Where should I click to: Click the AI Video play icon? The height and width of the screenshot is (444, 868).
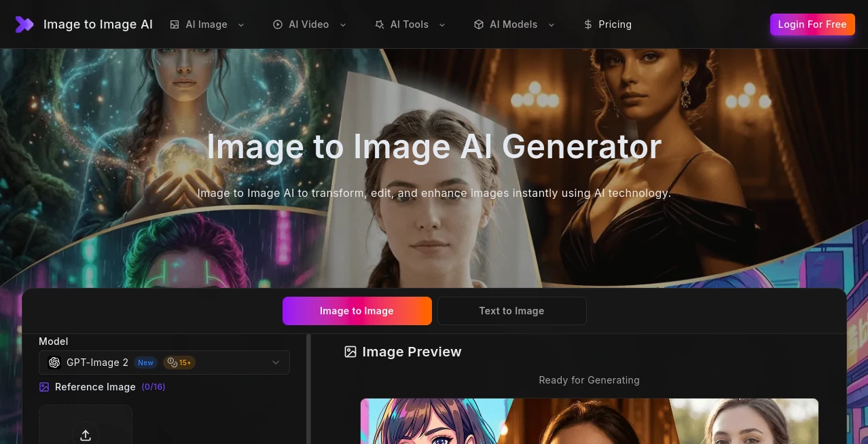(x=278, y=24)
